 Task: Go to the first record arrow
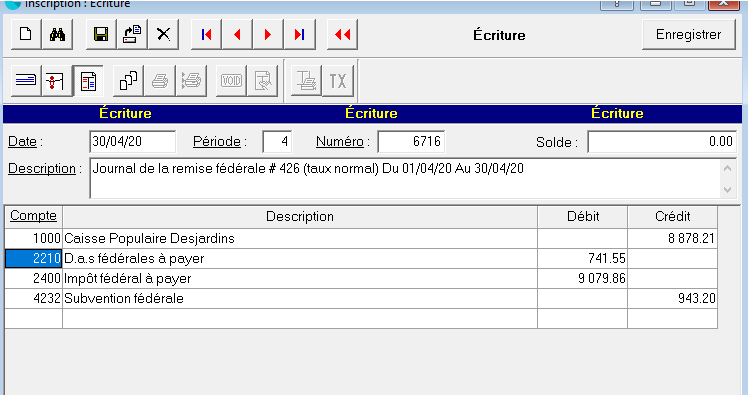[x=206, y=34]
